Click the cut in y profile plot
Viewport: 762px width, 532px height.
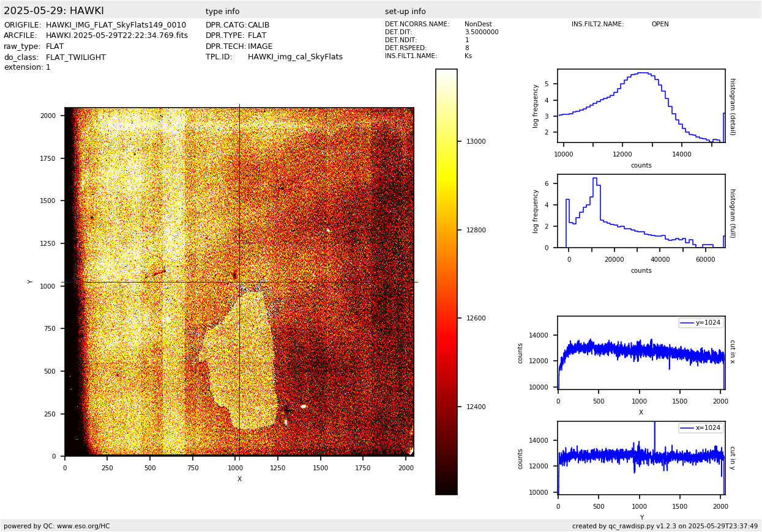click(x=641, y=457)
